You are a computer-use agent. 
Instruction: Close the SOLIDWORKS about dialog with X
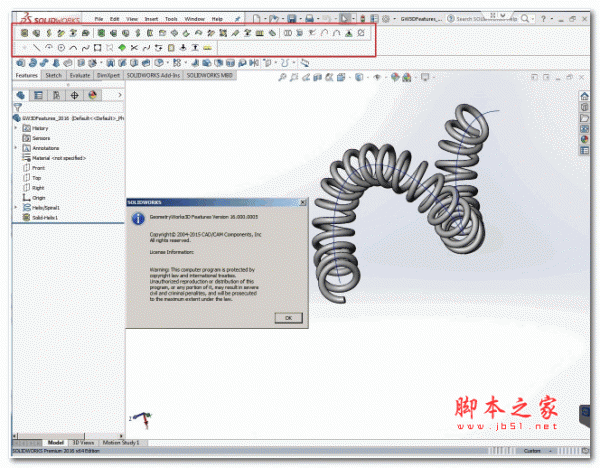(302, 202)
